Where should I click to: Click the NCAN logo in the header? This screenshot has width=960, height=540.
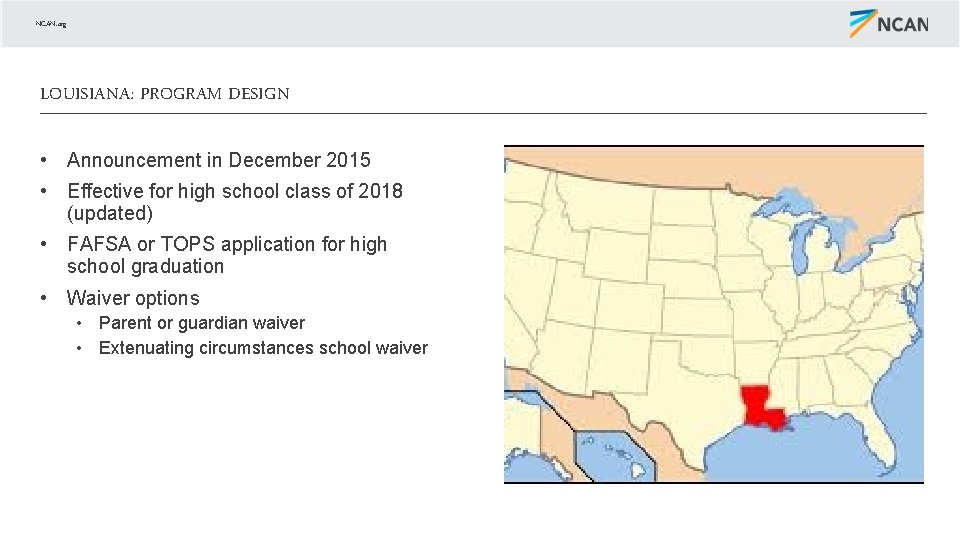889,23
